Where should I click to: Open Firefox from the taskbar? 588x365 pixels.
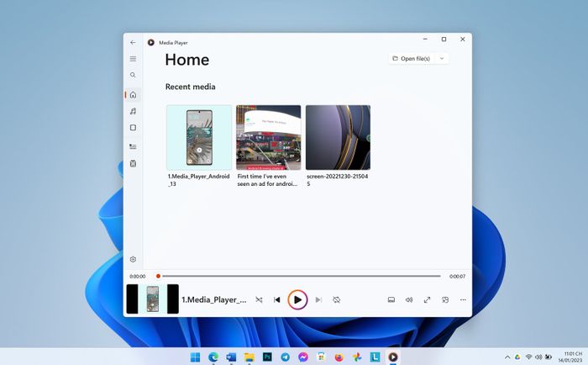(x=339, y=357)
